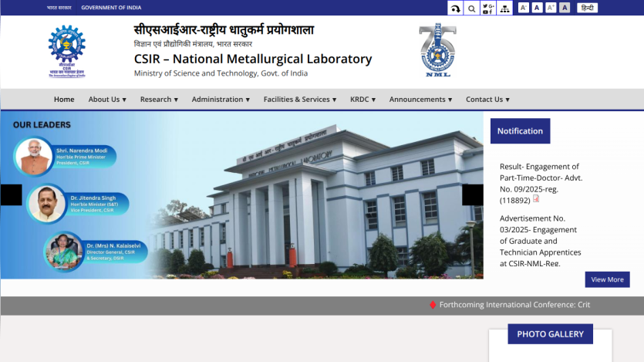Expand the Announcements dropdown menu
This screenshot has width=644, height=362.
pyautogui.click(x=420, y=100)
